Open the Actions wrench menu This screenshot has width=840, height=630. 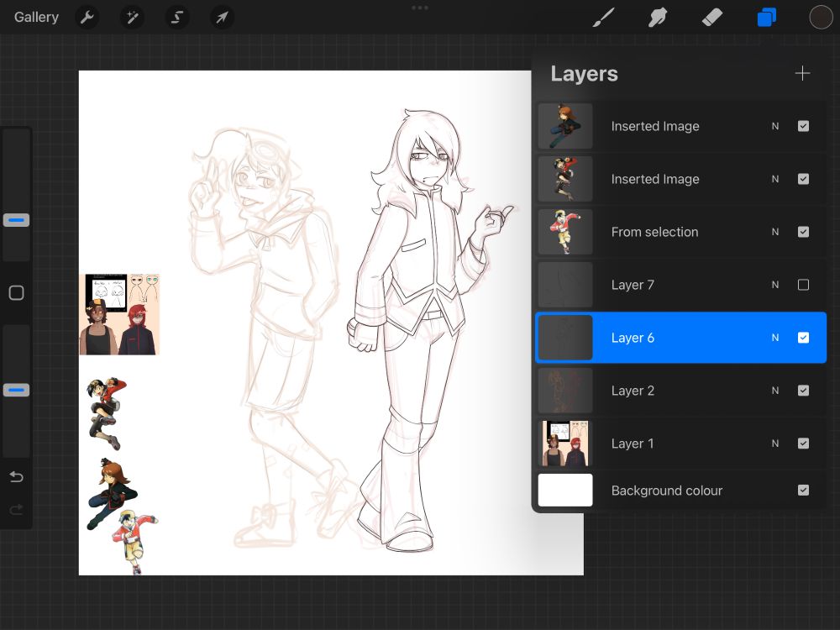click(87, 17)
